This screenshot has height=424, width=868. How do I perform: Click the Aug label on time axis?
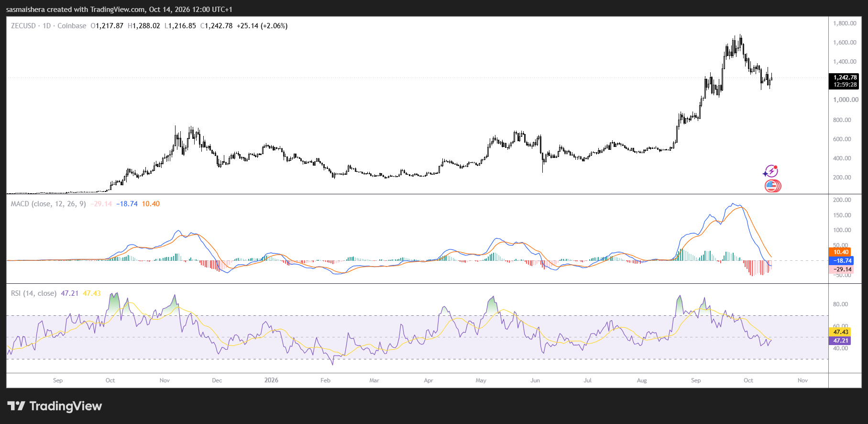tap(642, 380)
